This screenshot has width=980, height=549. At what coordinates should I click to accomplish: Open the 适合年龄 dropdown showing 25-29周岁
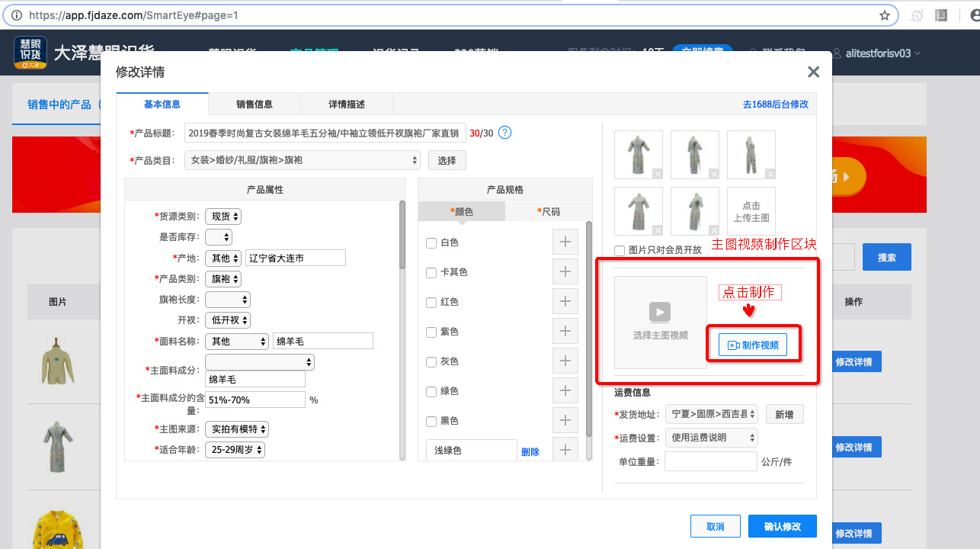[235, 449]
